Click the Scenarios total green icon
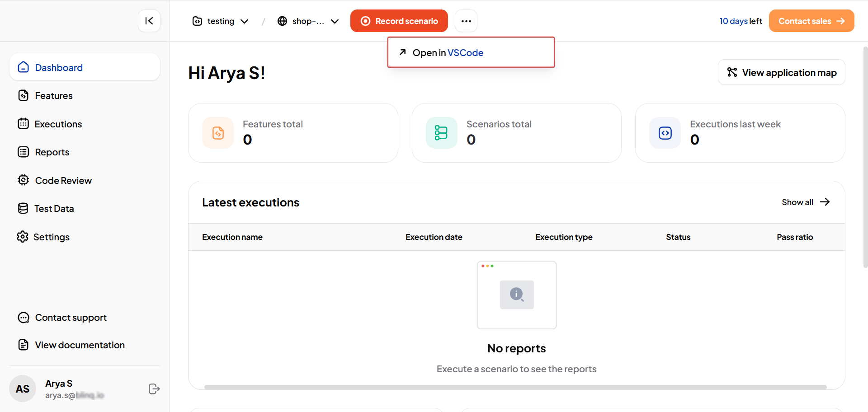 (441, 133)
